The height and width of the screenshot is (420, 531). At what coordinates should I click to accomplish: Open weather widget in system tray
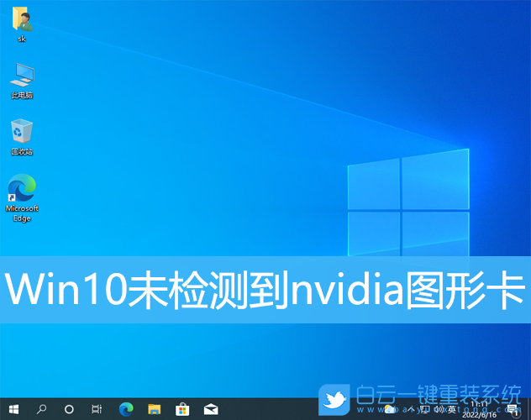(x=390, y=409)
